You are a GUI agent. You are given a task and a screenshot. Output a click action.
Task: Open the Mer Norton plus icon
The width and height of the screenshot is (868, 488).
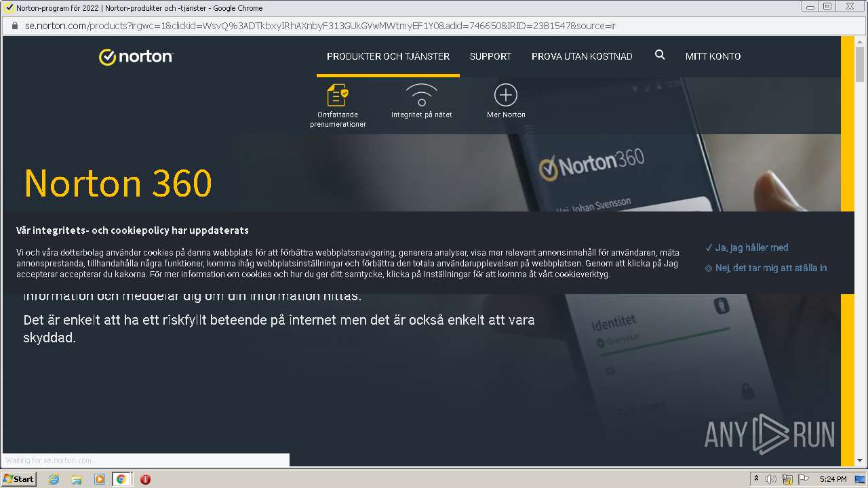click(506, 95)
